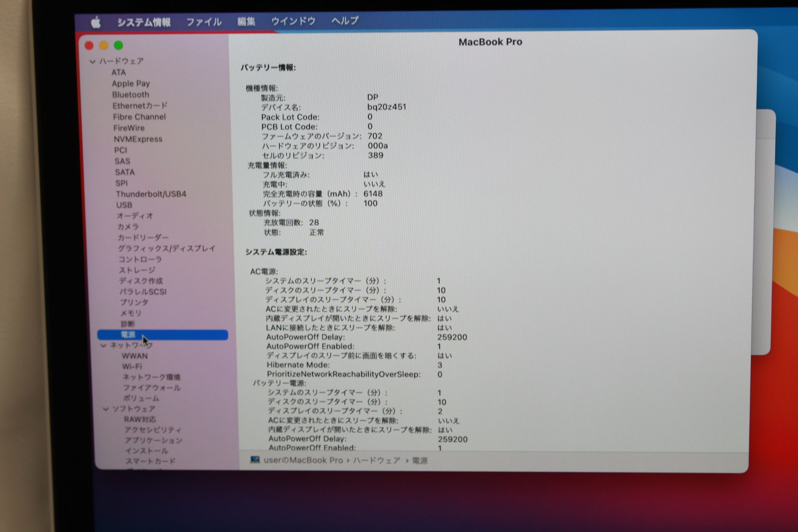Click the charge cycle count value 28
Image resolution: width=798 pixels, height=532 pixels.
click(x=314, y=222)
